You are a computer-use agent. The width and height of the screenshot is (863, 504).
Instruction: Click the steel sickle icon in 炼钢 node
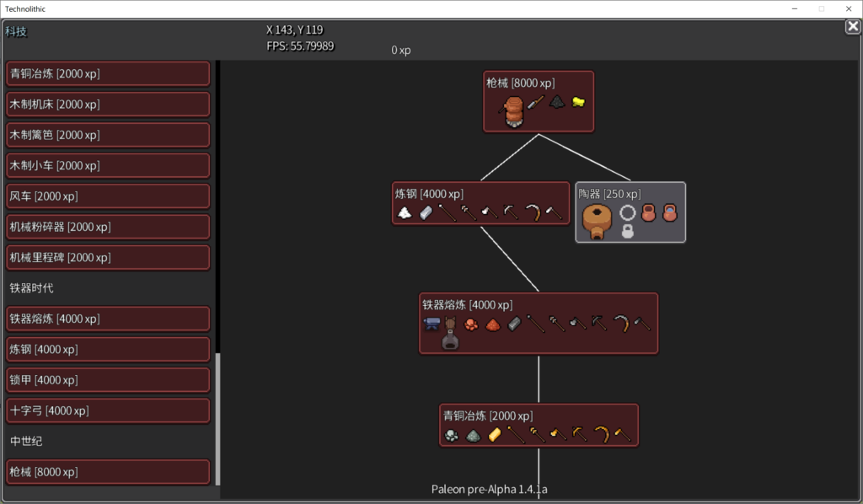pyautogui.click(x=533, y=213)
